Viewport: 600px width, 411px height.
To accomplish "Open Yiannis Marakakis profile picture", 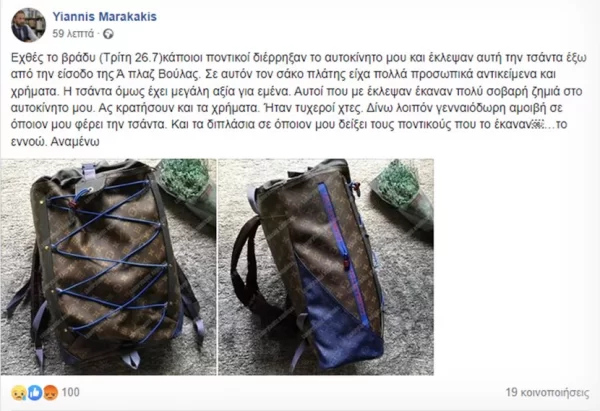I will pyautogui.click(x=28, y=25).
